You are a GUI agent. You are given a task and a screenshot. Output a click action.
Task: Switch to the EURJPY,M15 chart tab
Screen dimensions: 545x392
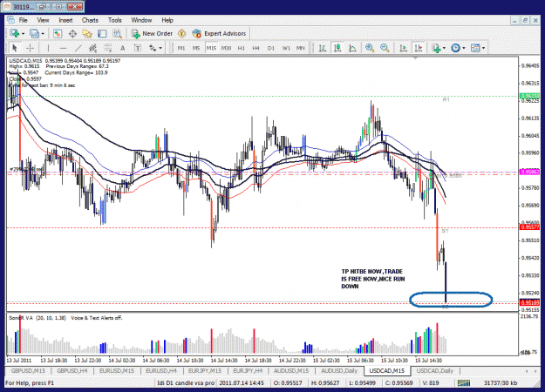tap(205, 371)
